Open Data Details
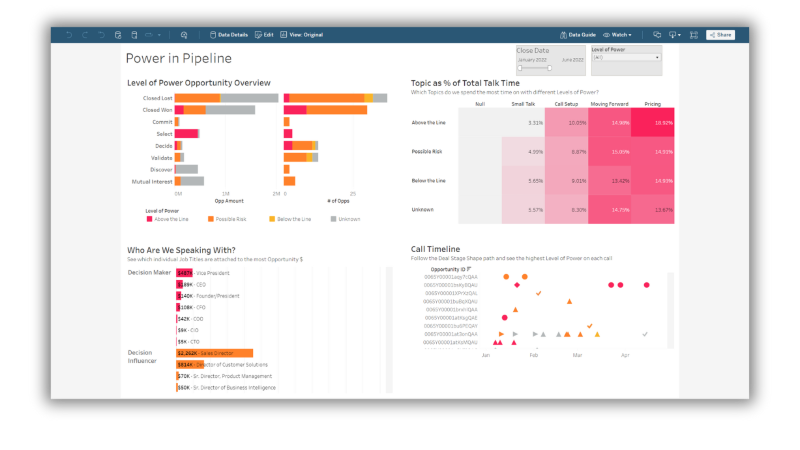Viewport: 800px width, 450px height. click(x=229, y=35)
